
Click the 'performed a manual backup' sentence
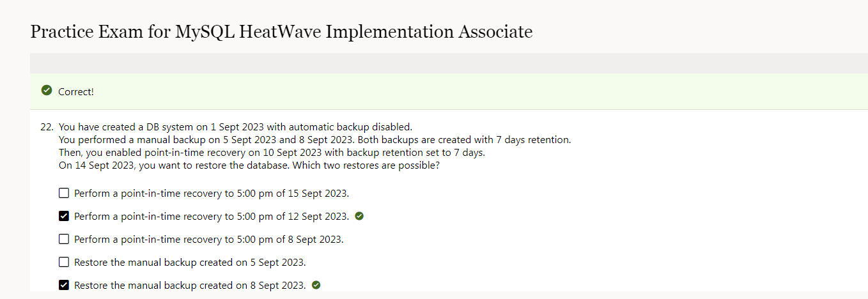tap(314, 139)
